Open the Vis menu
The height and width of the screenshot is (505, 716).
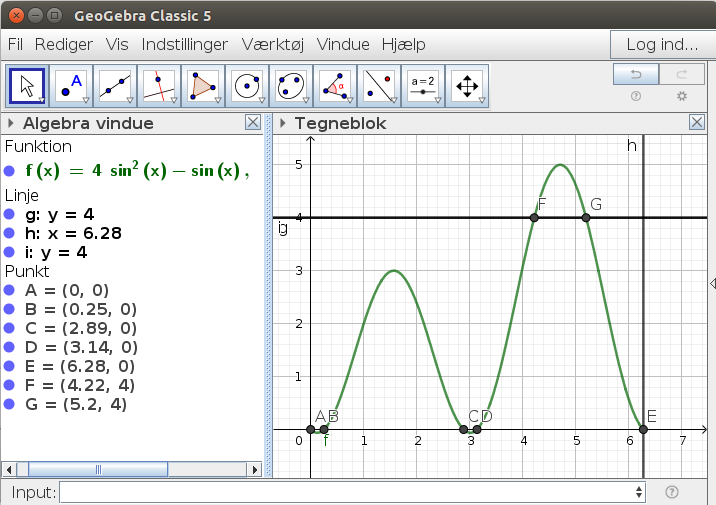tap(117, 44)
